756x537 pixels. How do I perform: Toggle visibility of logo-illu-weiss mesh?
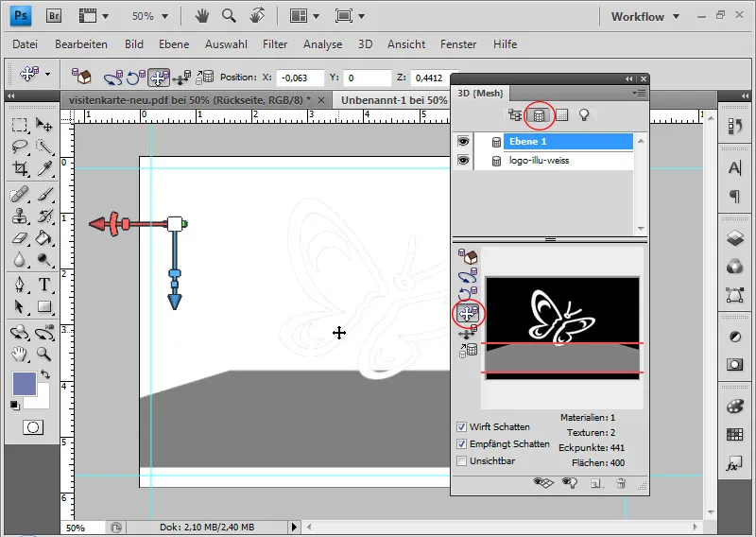click(x=463, y=160)
